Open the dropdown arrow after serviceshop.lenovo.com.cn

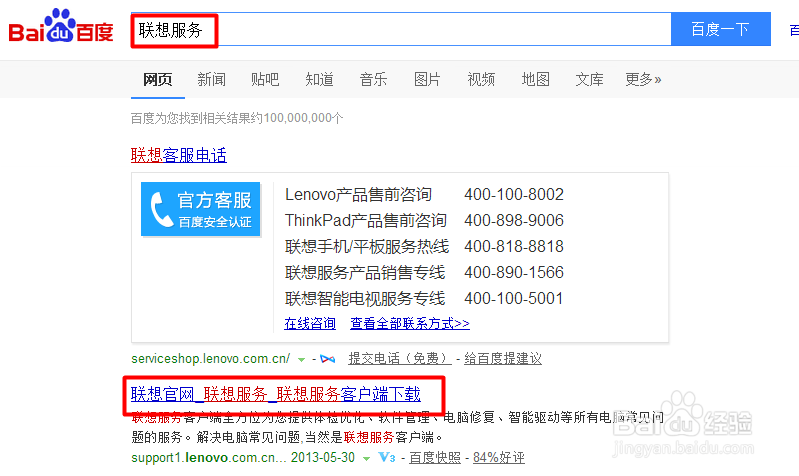tap(302, 360)
